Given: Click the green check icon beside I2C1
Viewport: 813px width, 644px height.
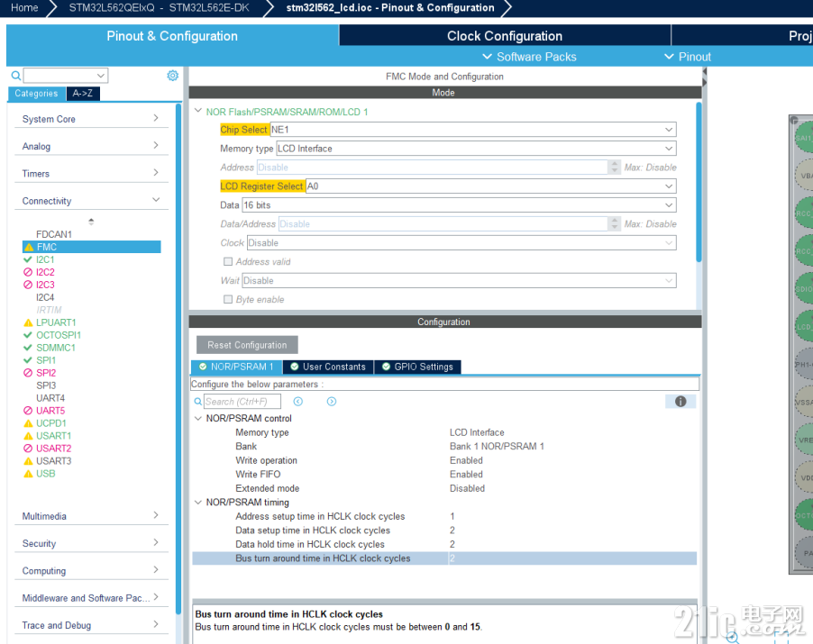Looking at the screenshot, I should (28, 259).
